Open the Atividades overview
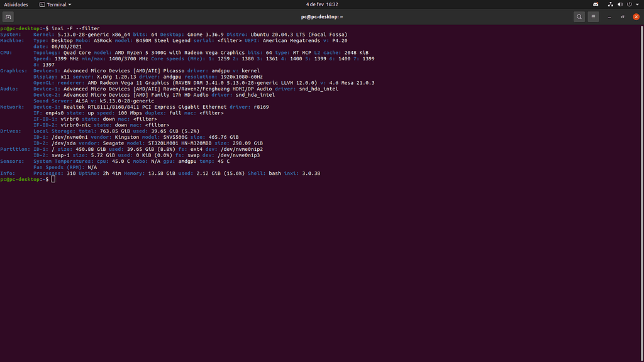 16,4
